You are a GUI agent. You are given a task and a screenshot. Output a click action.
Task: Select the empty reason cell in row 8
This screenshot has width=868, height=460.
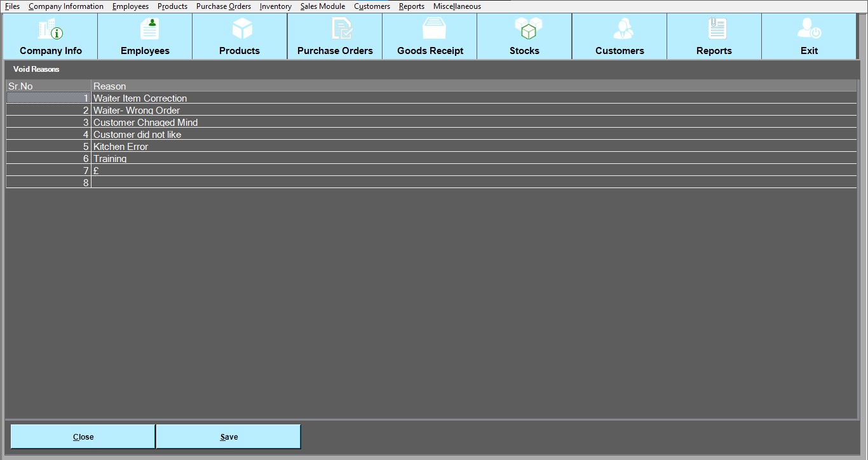click(473, 183)
